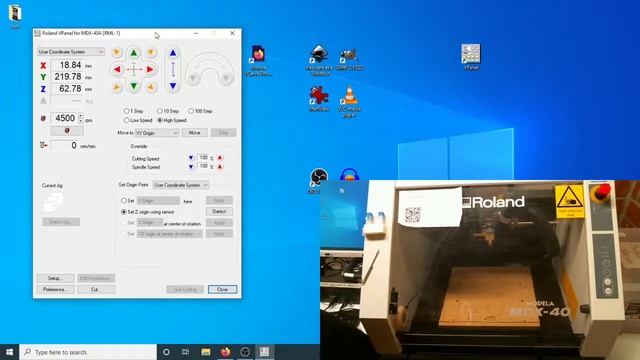Open Task View from the taskbar
The width and height of the screenshot is (640, 360).
coord(186,352)
